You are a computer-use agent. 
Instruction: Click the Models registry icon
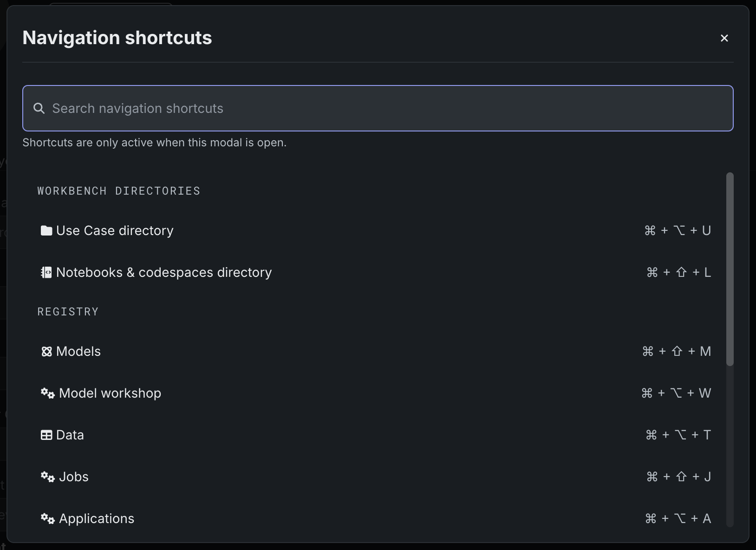click(x=46, y=352)
